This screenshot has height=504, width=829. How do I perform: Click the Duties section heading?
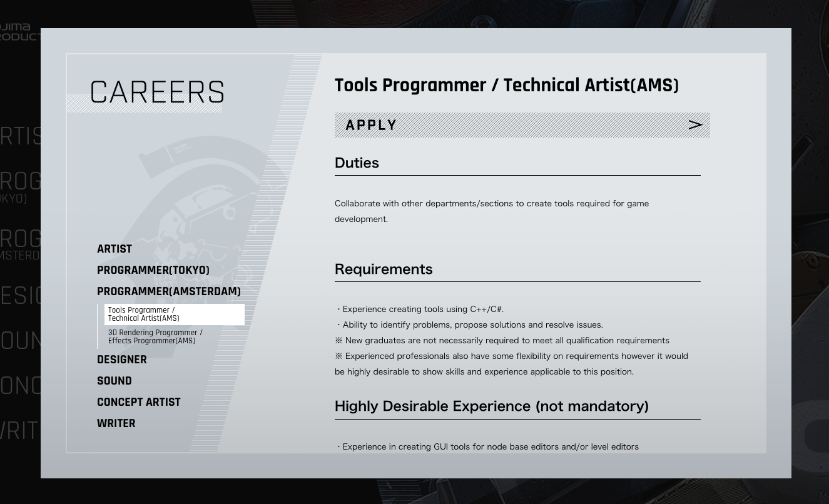click(x=357, y=163)
